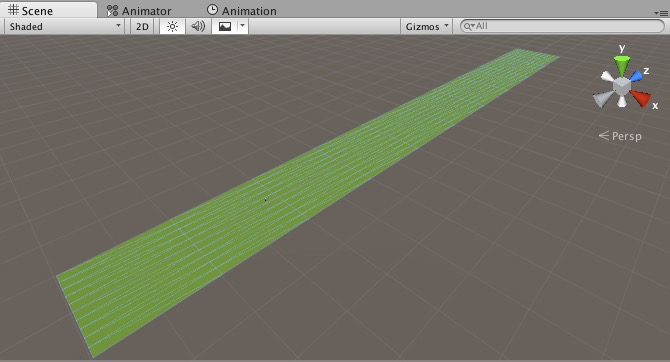Toggle 2D view mode

coord(142,26)
